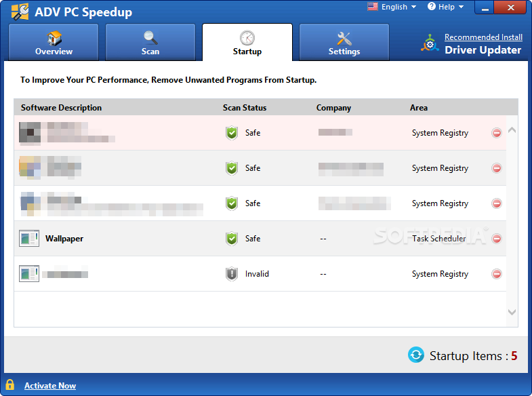
Task: Click the Settings tools icon
Action: click(x=344, y=39)
